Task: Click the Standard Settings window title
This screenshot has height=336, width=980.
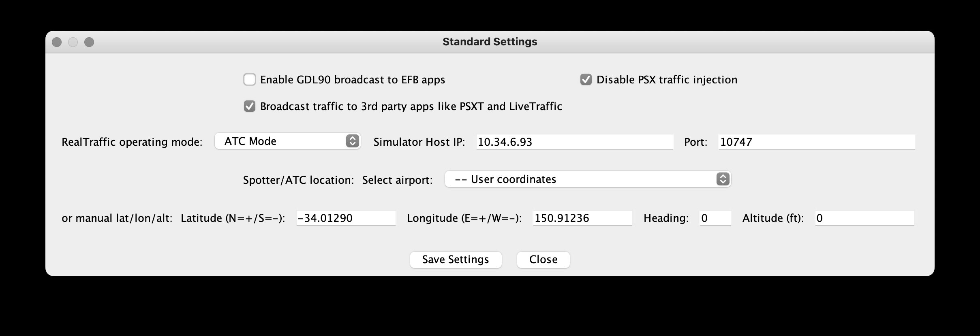Action: click(x=490, y=42)
